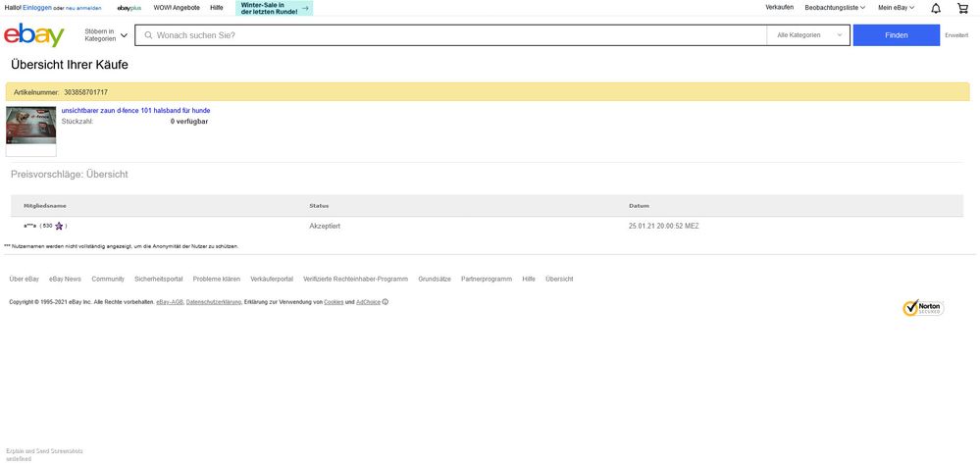Expand the Mein eBay menu

coord(895,8)
